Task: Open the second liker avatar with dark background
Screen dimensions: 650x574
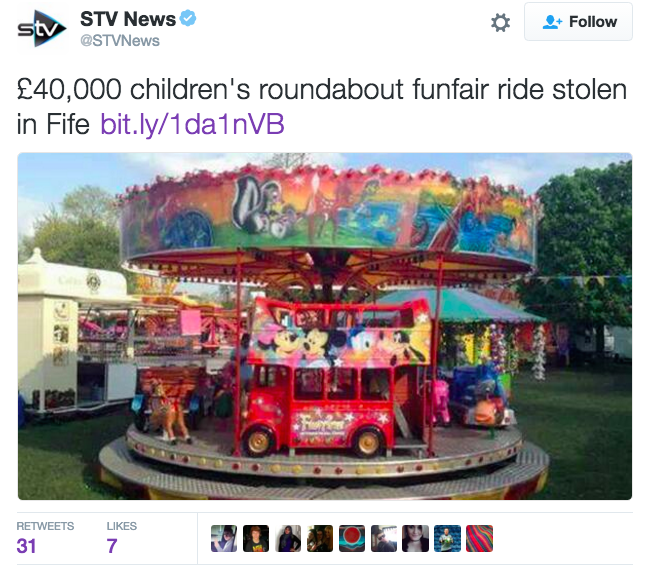Action: click(256, 538)
